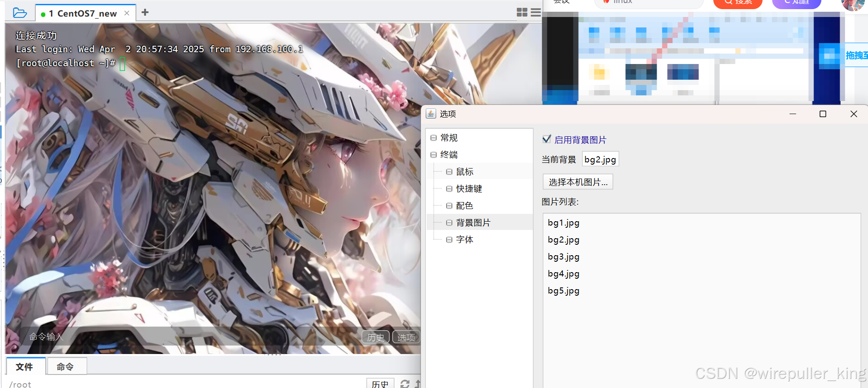Open the 快捷键 settings item
Image resolution: width=868 pixels, height=388 pixels.
[469, 189]
